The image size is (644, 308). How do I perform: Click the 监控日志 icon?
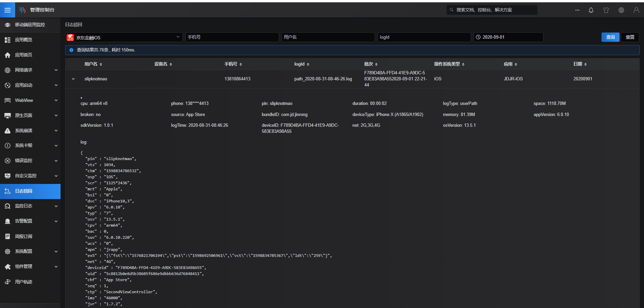[7, 206]
